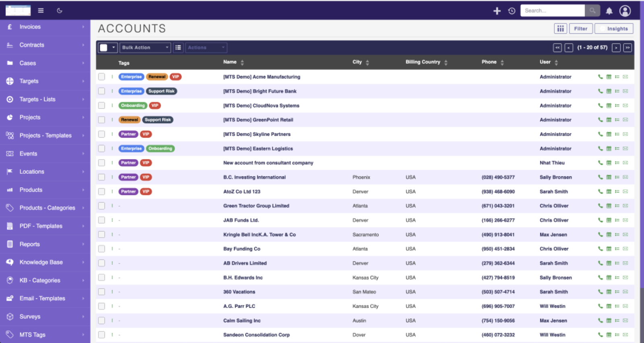
Task: Open the Bulk Action dropdown
Action: 145,48
